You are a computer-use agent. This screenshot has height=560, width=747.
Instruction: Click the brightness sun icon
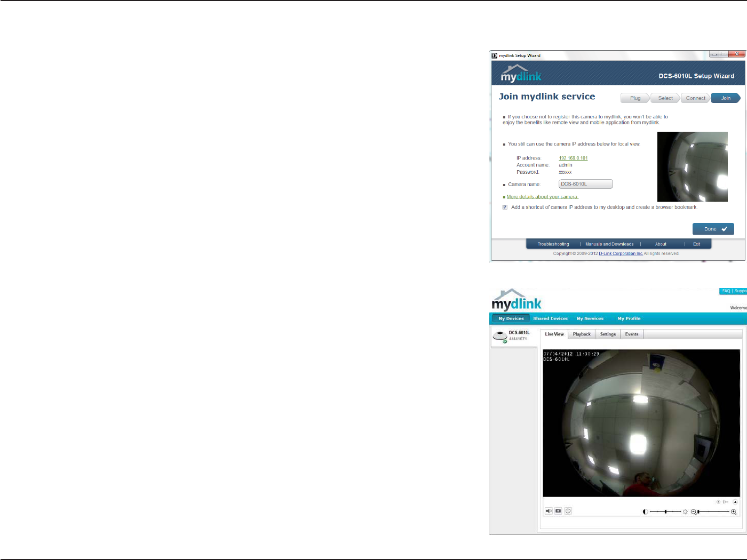coord(686,512)
